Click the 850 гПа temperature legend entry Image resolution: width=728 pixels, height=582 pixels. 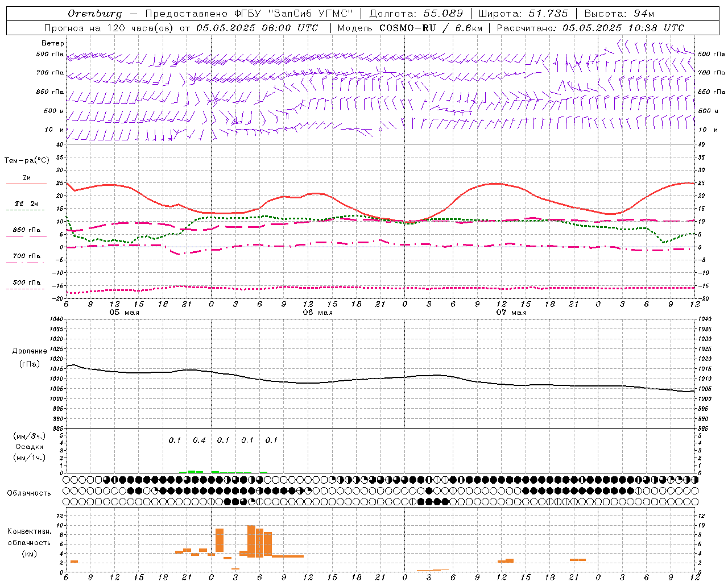(x=27, y=230)
